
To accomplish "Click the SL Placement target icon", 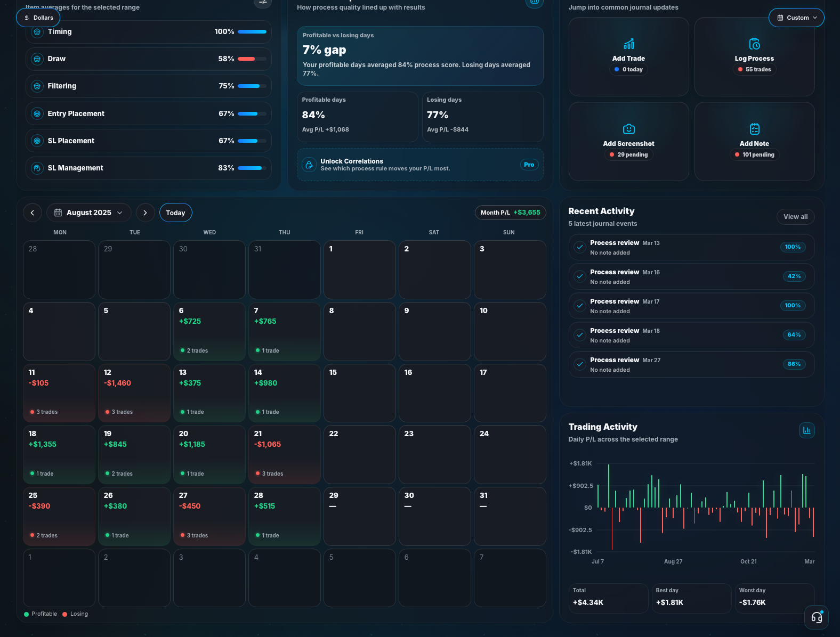I will (x=37, y=141).
